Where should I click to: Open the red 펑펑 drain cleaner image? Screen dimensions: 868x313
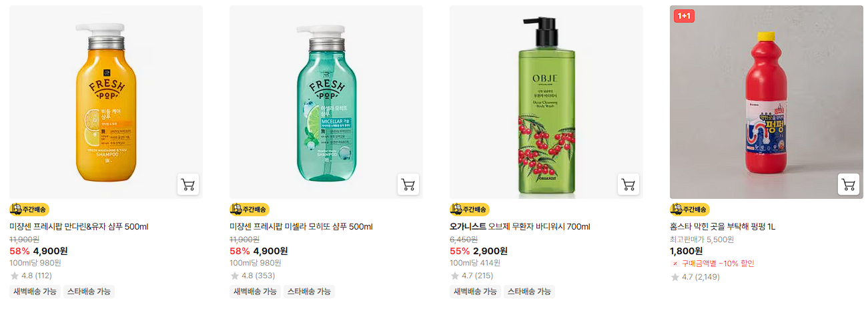coord(767,102)
